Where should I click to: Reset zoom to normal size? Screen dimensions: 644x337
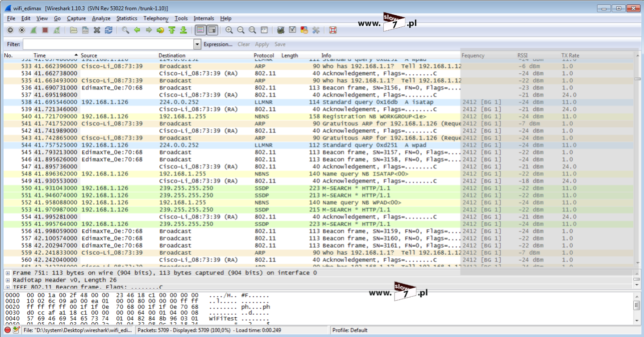pos(252,30)
